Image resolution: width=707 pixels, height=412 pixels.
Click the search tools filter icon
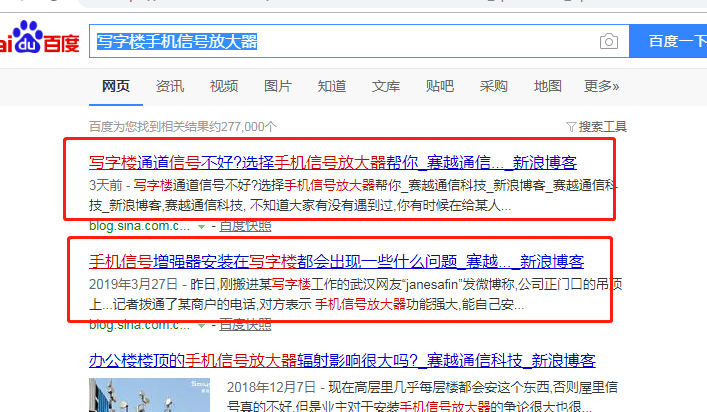click(x=571, y=127)
